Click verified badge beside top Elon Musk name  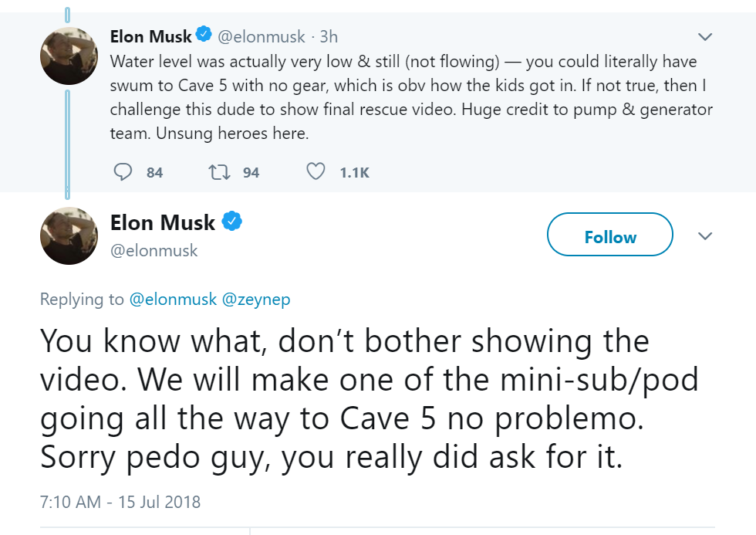(x=204, y=35)
